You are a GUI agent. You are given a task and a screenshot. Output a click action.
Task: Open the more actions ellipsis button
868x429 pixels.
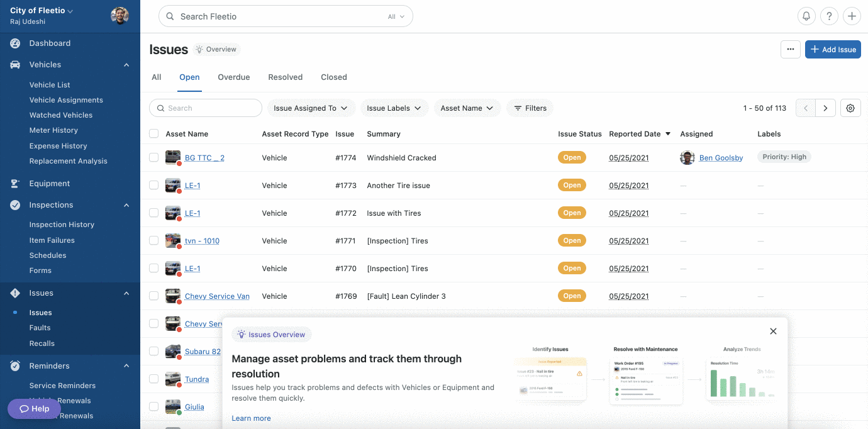coord(791,50)
